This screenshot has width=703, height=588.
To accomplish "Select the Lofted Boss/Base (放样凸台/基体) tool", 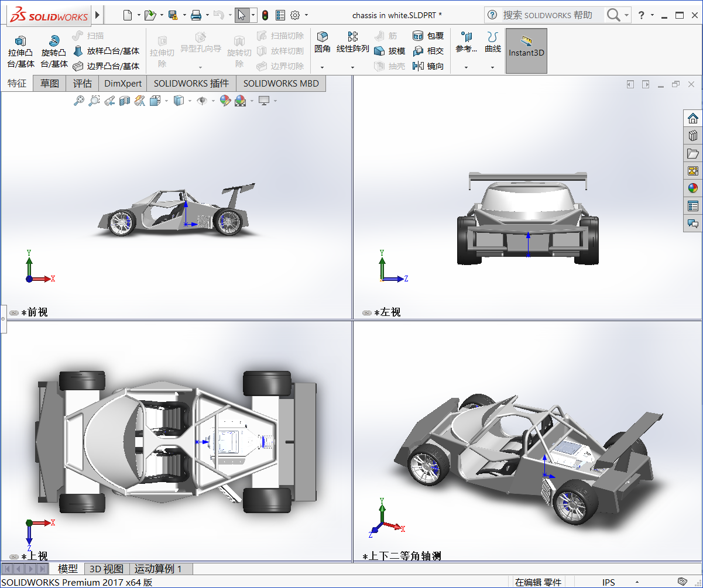I will click(x=106, y=51).
